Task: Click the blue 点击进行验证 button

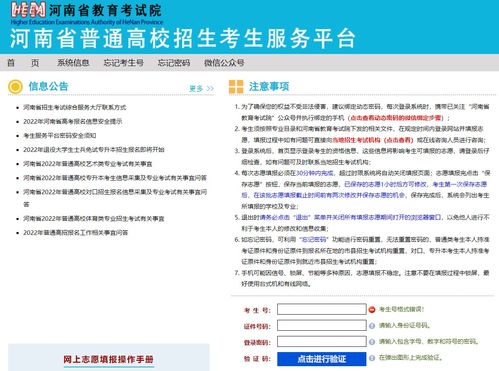Action: [322, 359]
